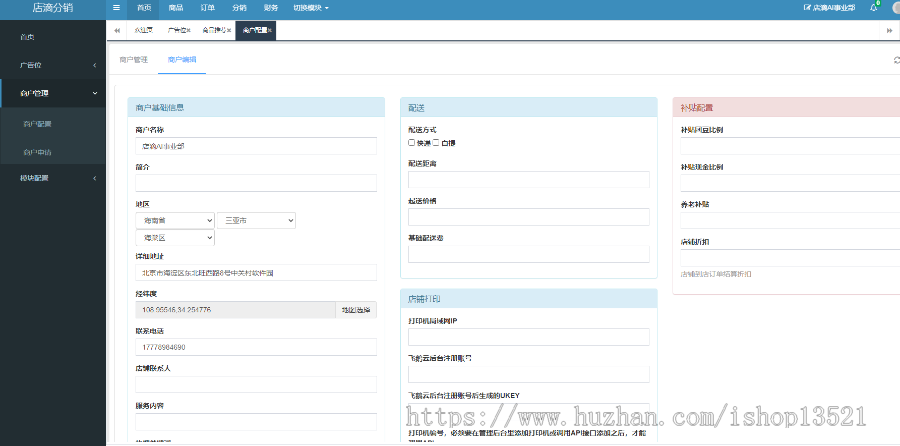Screen dimensions: 900x446
Task: Open the user account 店滴AI事业部 in header
Action: [829, 8]
